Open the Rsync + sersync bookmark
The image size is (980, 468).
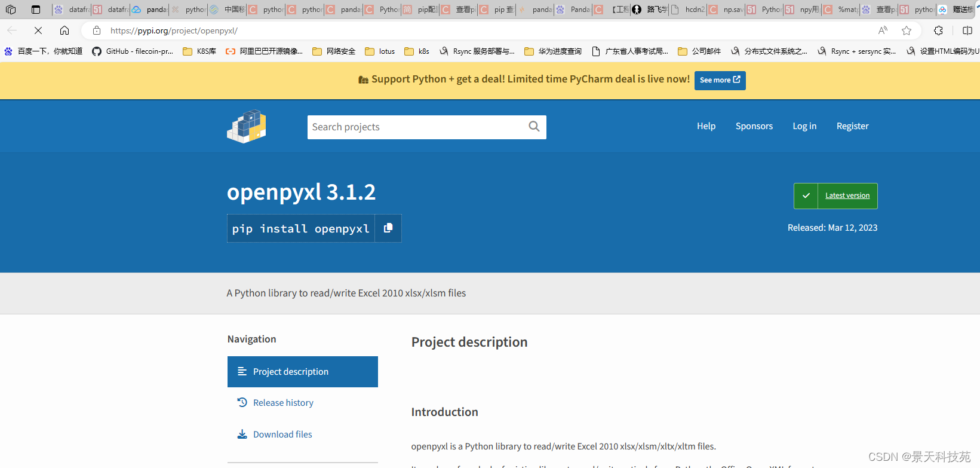pyautogui.click(x=857, y=51)
